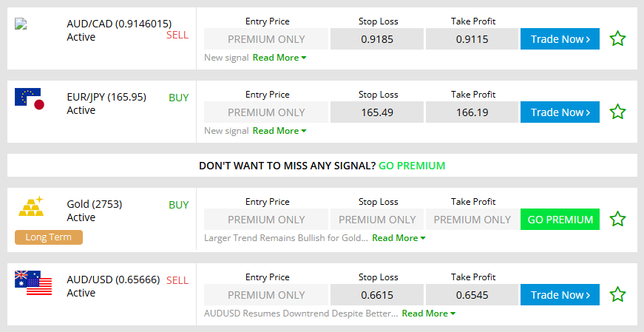Expand Read More under EUR/JPY signal
The width and height of the screenshot is (644, 332).
(x=279, y=131)
